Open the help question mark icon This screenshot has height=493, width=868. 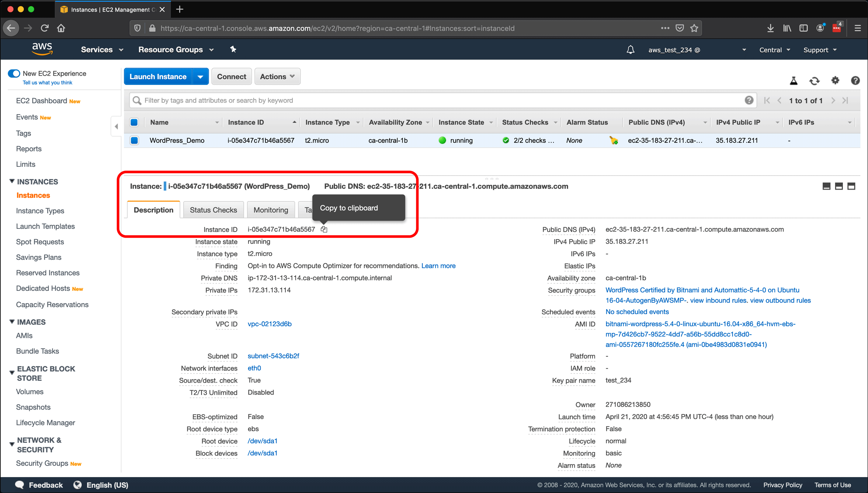coord(855,80)
